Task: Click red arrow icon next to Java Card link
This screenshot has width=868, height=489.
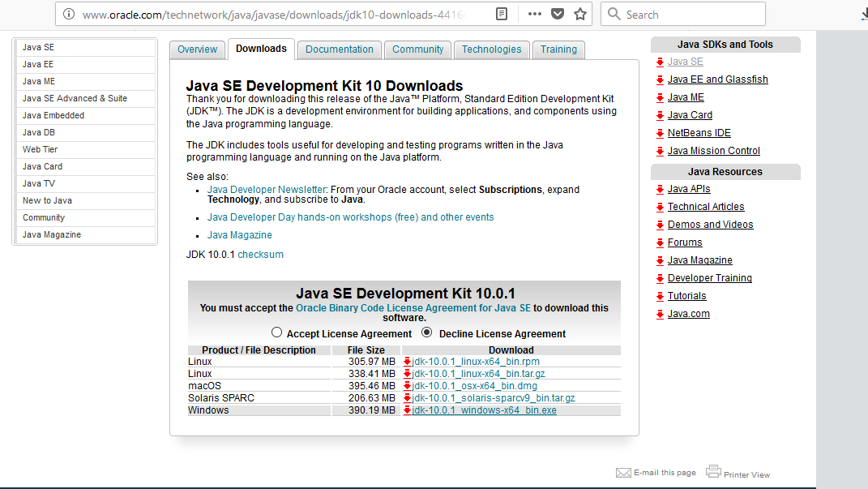Action: (660, 115)
